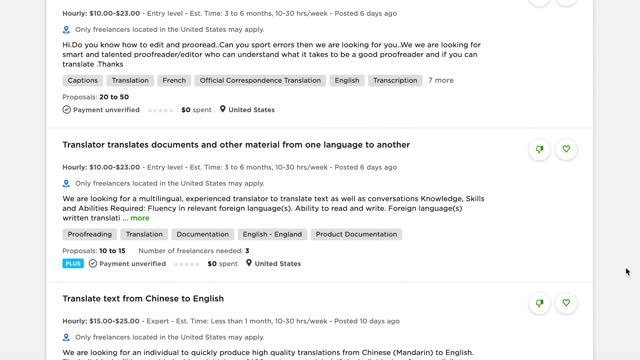The width and height of the screenshot is (640, 360).
Task: Click the PLUS badge on translator job
Action: [73, 264]
